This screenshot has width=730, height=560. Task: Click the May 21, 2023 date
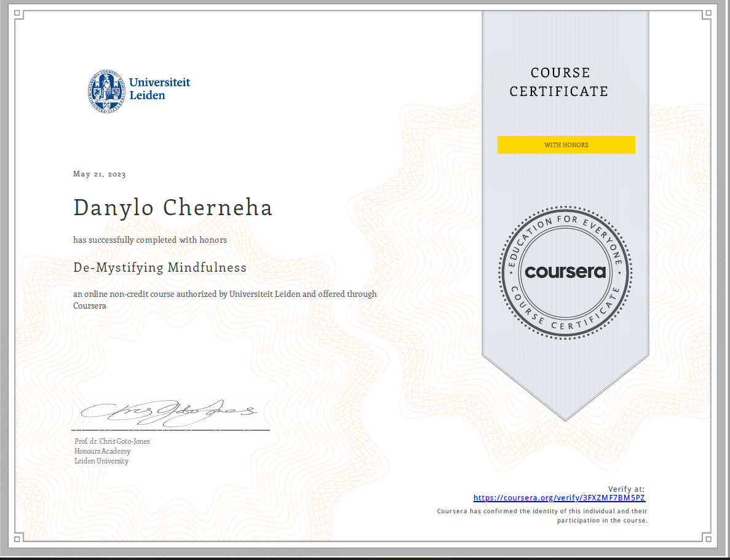tap(100, 174)
